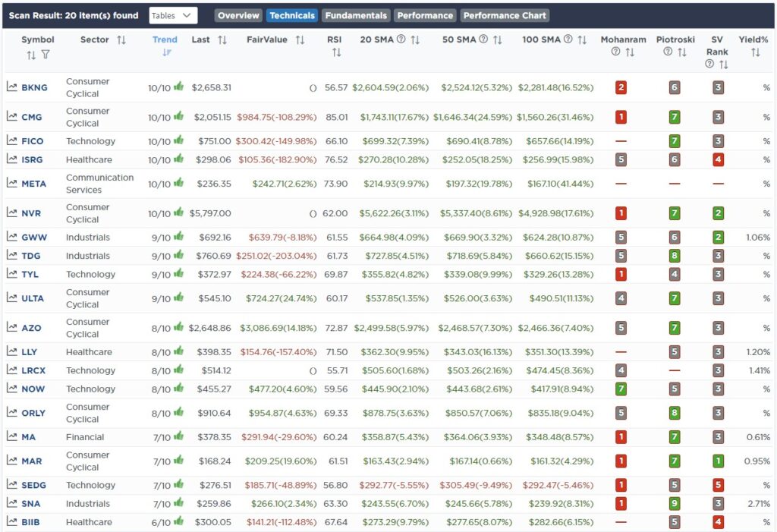The image size is (777, 532).
Task: Open the GWW symbol link
Action: (x=34, y=238)
